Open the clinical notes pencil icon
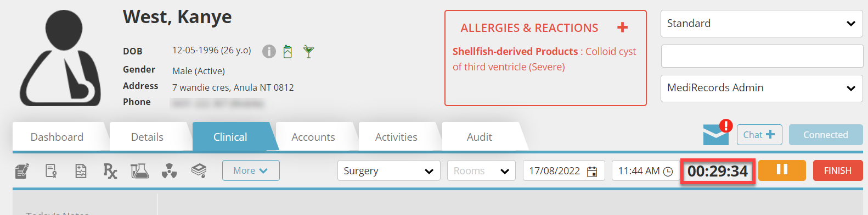This screenshot has height=215, width=868. (x=22, y=171)
